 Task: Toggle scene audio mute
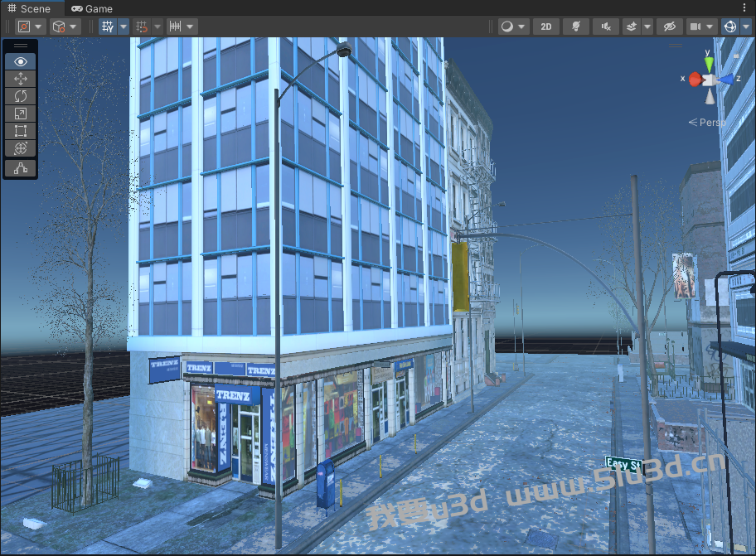pos(606,27)
